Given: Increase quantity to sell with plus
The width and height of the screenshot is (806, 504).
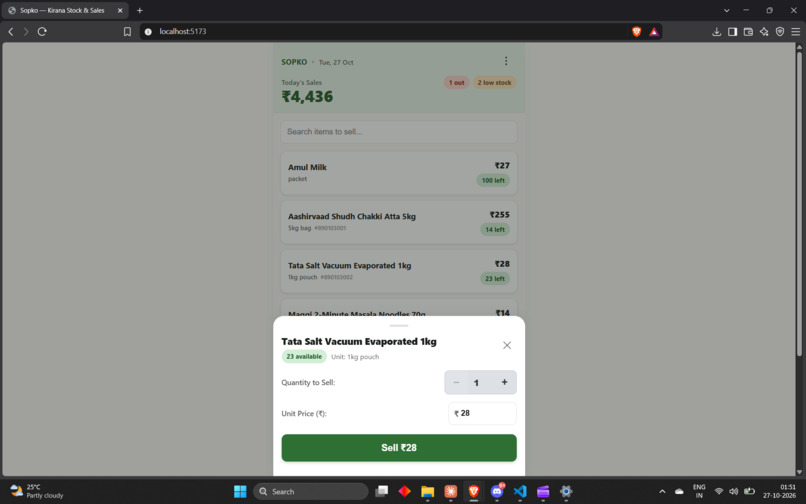Looking at the screenshot, I should (x=504, y=382).
